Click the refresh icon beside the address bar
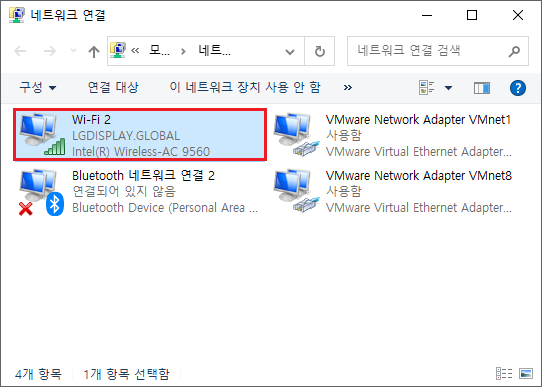543x388 pixels. (320, 52)
